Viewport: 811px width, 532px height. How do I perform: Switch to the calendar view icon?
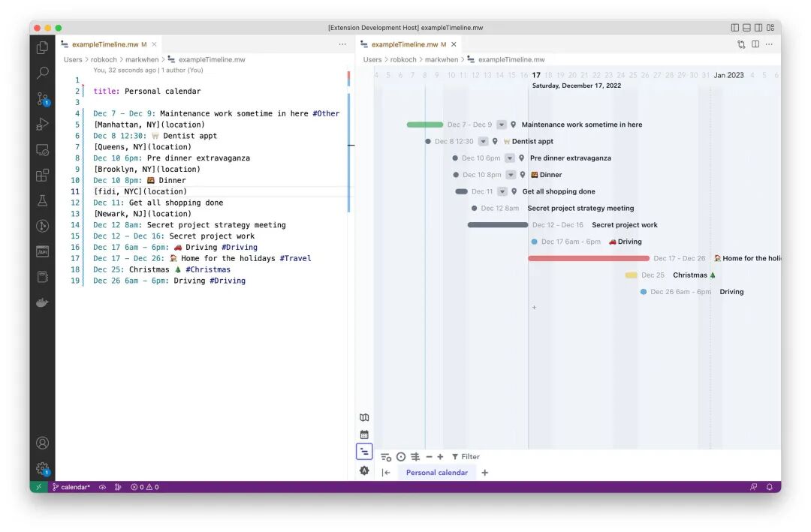tap(364, 434)
